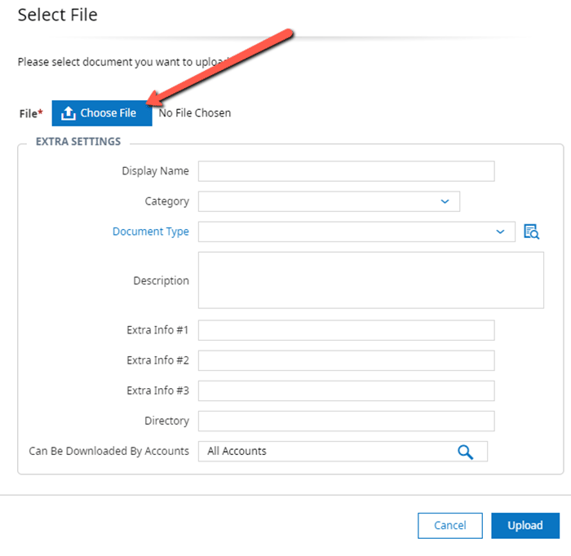Click the No File Chosen text
Viewport: 571px width, 556px height.
pyautogui.click(x=195, y=113)
